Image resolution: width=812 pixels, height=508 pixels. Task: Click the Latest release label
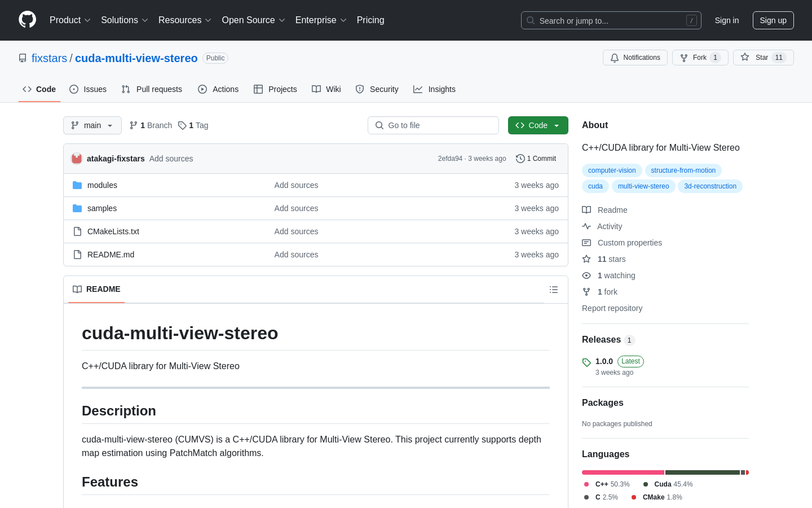pyautogui.click(x=630, y=361)
